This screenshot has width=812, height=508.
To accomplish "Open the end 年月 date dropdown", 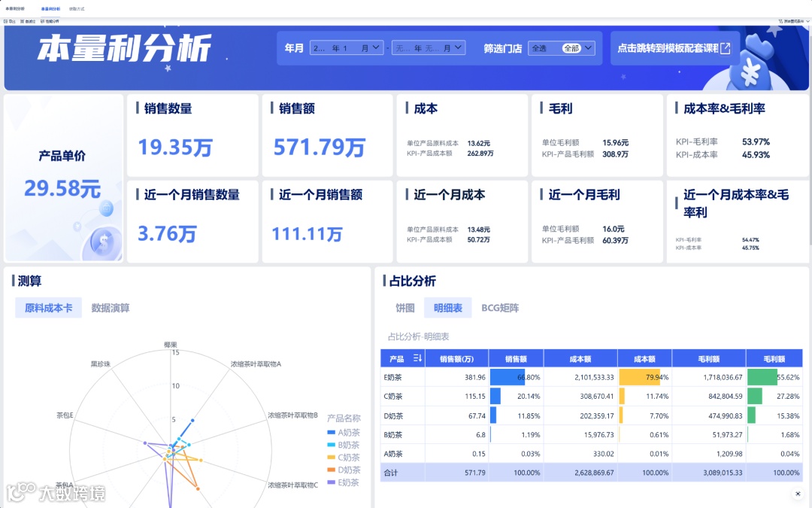I will [x=429, y=48].
